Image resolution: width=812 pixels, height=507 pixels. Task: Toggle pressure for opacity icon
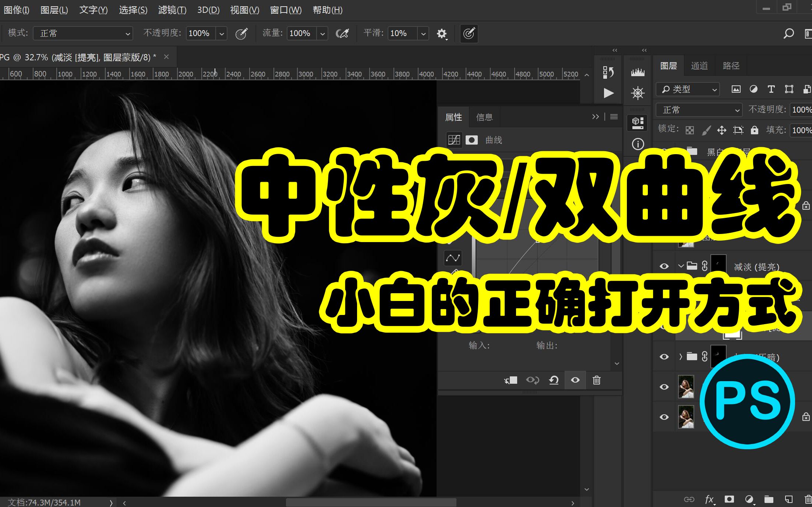(241, 33)
